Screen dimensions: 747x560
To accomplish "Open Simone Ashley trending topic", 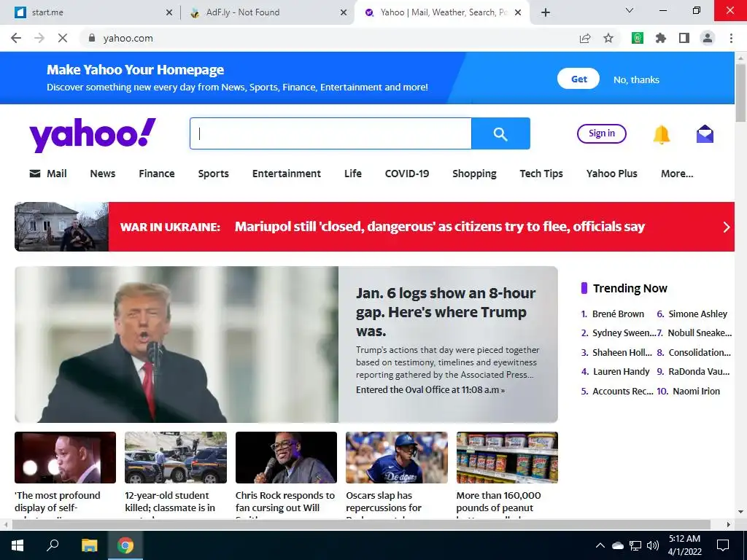I will coord(698,314).
